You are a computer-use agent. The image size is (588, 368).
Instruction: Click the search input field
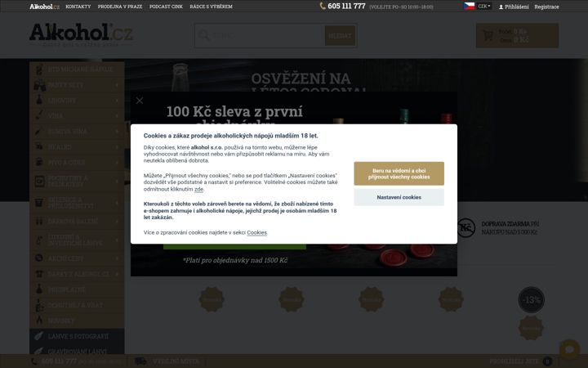pos(260,36)
